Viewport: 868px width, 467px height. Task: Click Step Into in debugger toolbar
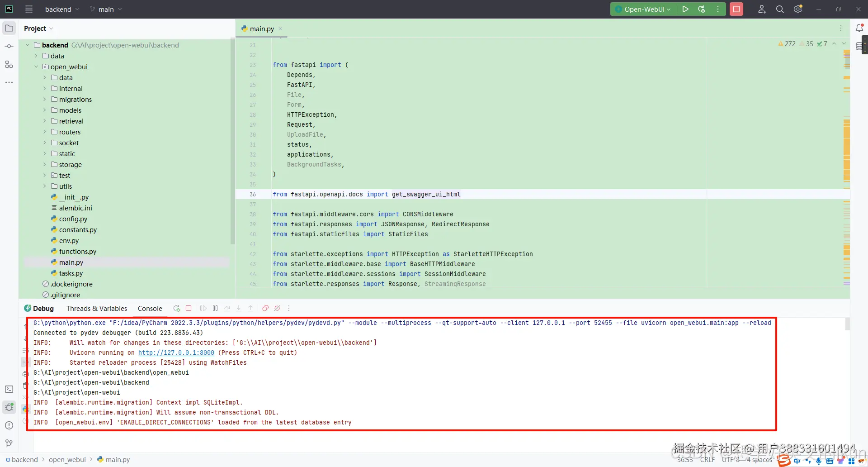[x=239, y=308]
